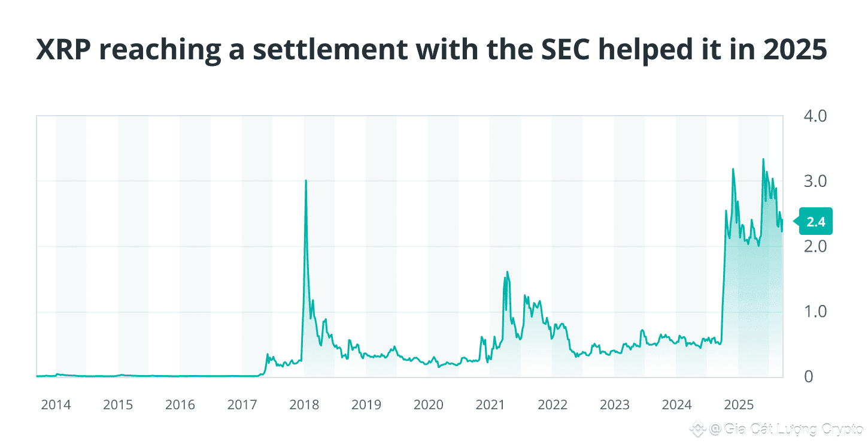Click the 2.4 current price tag
The width and height of the screenshot is (868, 444).
[x=815, y=222]
